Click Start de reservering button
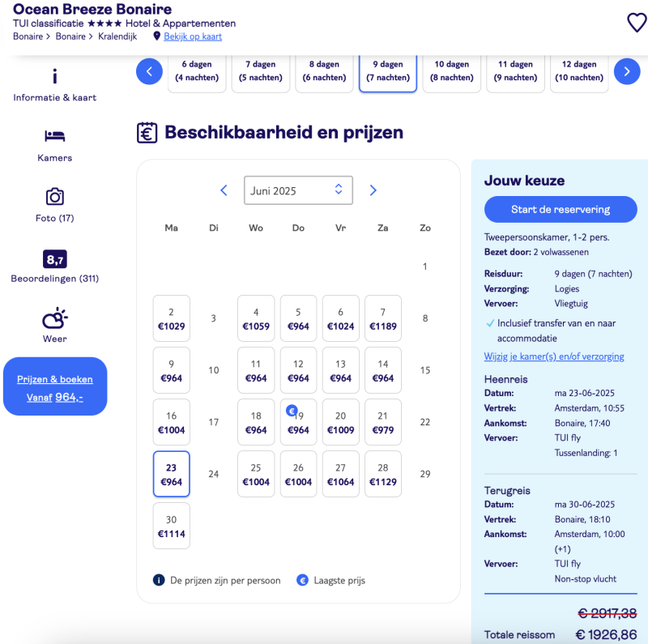Screen dimensions: 648x644 [561, 209]
